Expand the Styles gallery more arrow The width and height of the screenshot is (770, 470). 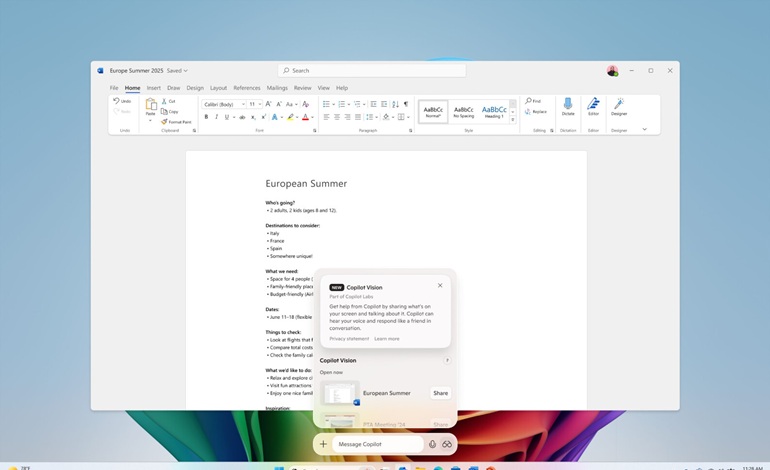pyautogui.click(x=513, y=120)
